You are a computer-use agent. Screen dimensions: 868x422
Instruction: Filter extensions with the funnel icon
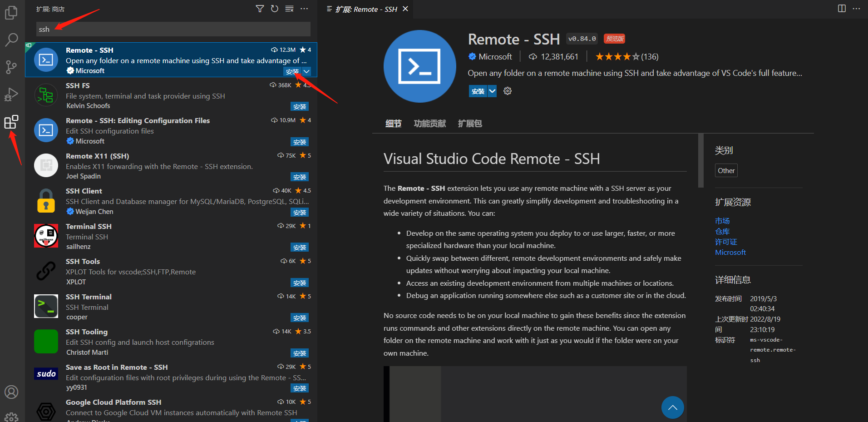click(260, 9)
